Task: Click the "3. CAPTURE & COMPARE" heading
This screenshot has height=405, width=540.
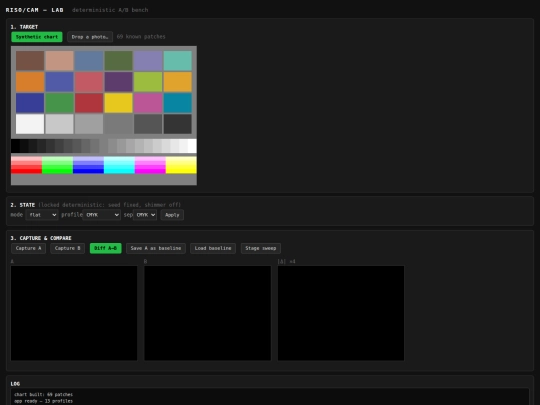Action: pos(41,238)
